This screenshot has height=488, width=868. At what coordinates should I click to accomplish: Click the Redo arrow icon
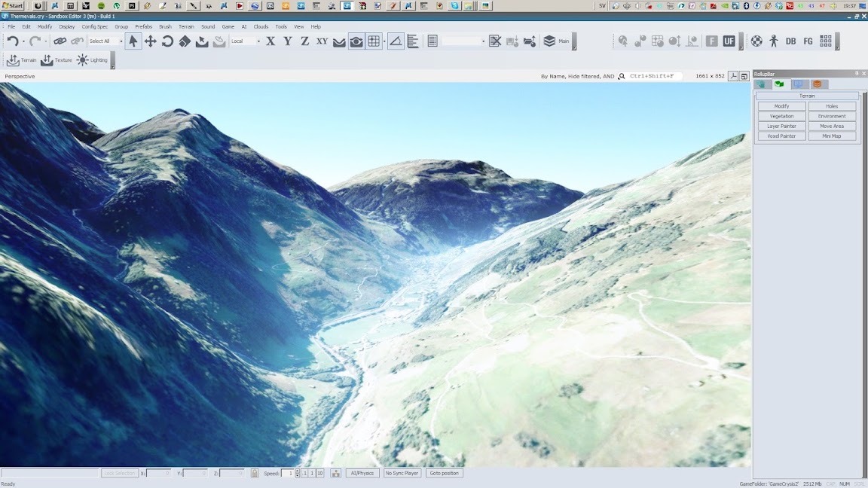click(35, 41)
